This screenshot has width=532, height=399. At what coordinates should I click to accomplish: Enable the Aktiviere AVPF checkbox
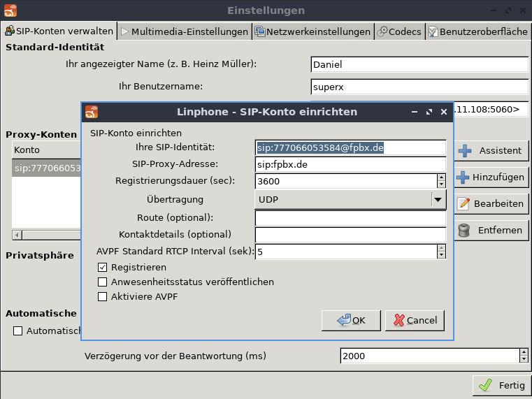[102, 296]
